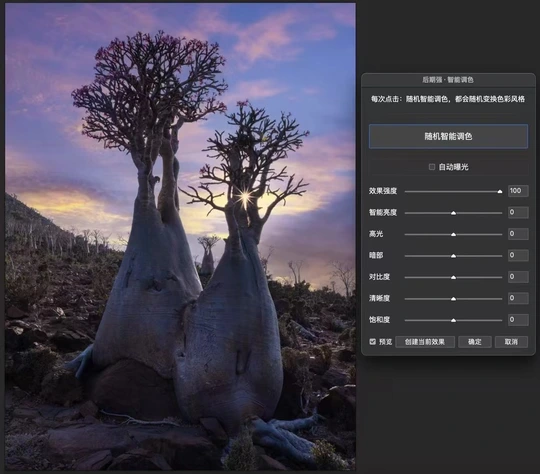540x474 pixels.
Task: Click the 效果强度 slider handle
Action: 500,192
